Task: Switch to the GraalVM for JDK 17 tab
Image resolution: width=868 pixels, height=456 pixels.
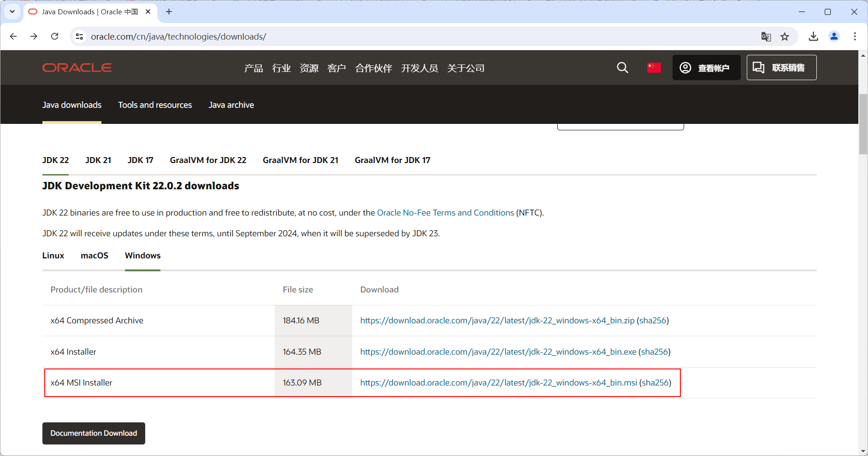Action: (392, 160)
